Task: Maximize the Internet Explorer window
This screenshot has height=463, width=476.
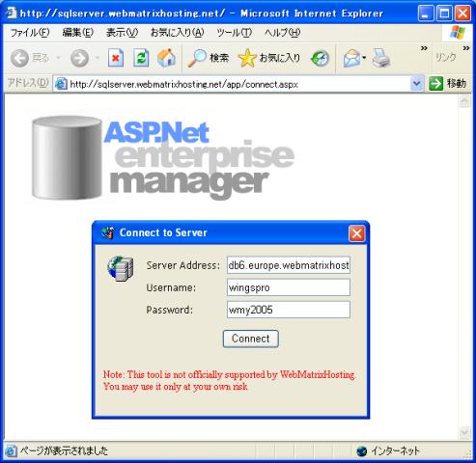Action: pos(444,14)
